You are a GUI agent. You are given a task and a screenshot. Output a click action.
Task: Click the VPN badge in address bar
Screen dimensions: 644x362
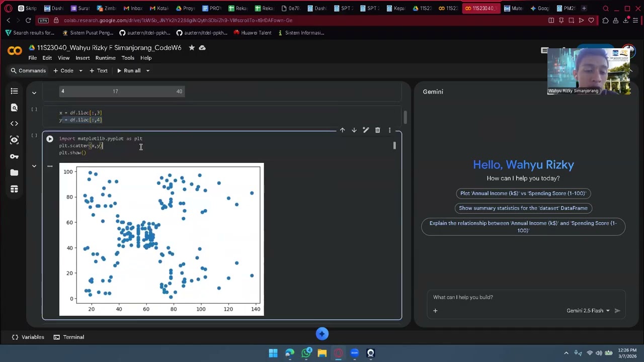click(43, 21)
